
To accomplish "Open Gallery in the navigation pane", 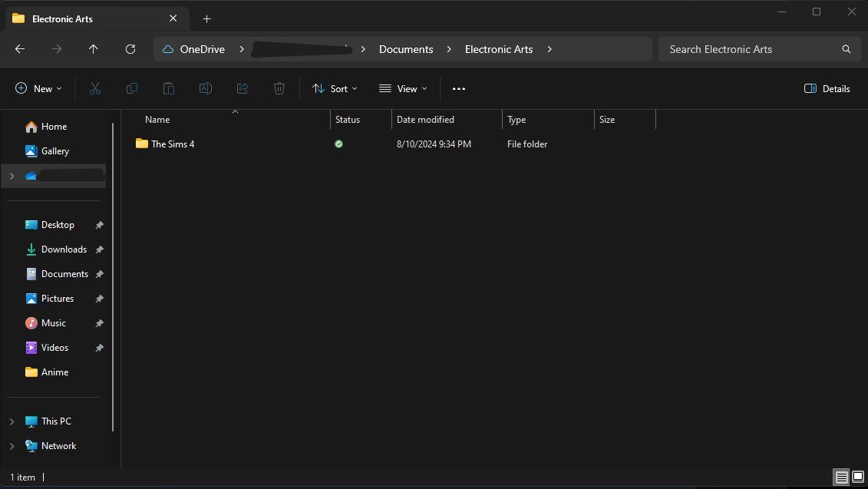I will pyautogui.click(x=54, y=151).
